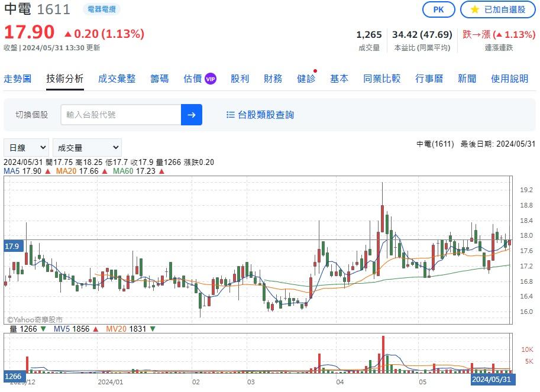Image resolution: width=540 pixels, height=392 pixels.
Task: View the 健診 tab
Action: coord(306,79)
